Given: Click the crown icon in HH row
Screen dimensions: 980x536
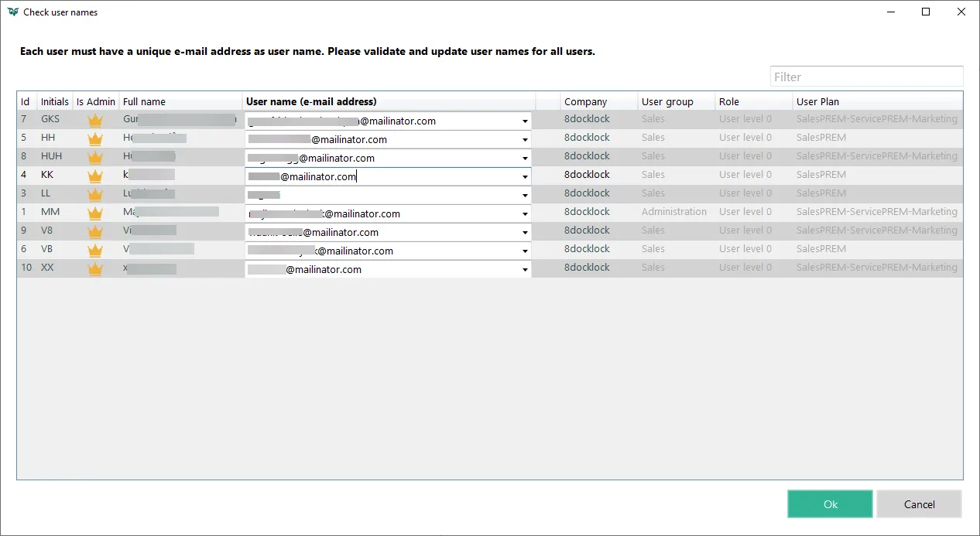Looking at the screenshot, I should point(95,138).
